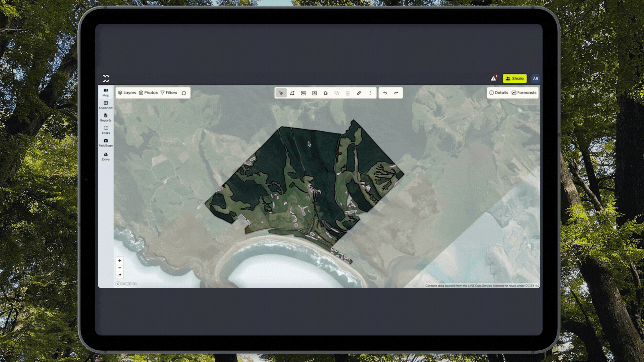
Task: Go to the Overview section
Action: coord(106,105)
